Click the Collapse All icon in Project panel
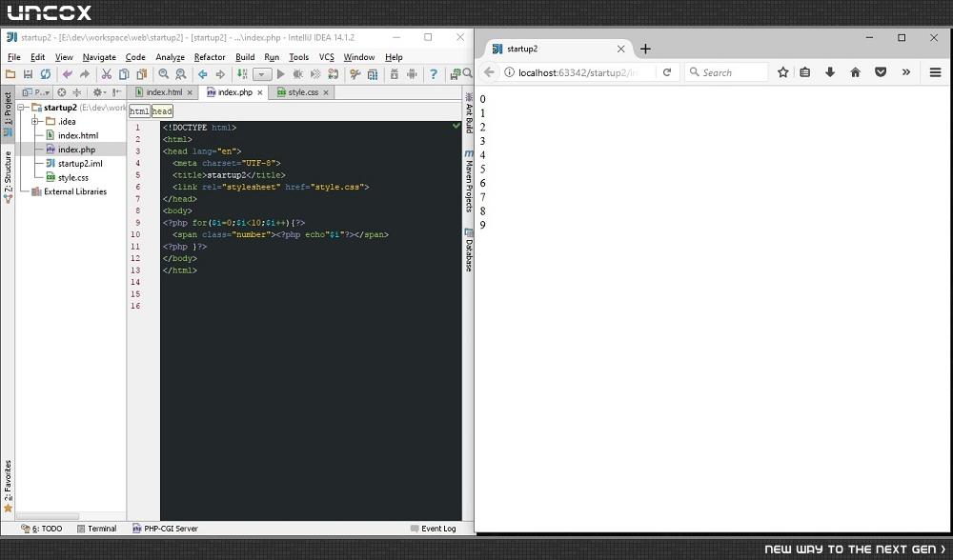 point(76,92)
